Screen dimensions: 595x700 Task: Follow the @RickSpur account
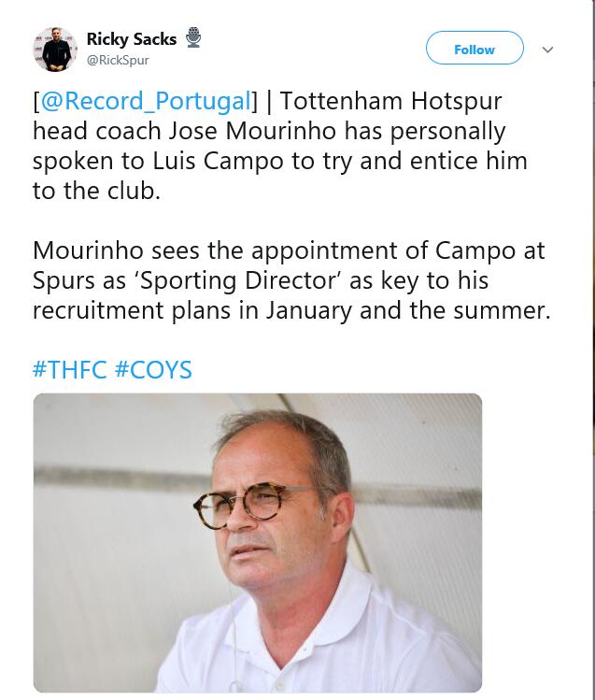tap(475, 48)
